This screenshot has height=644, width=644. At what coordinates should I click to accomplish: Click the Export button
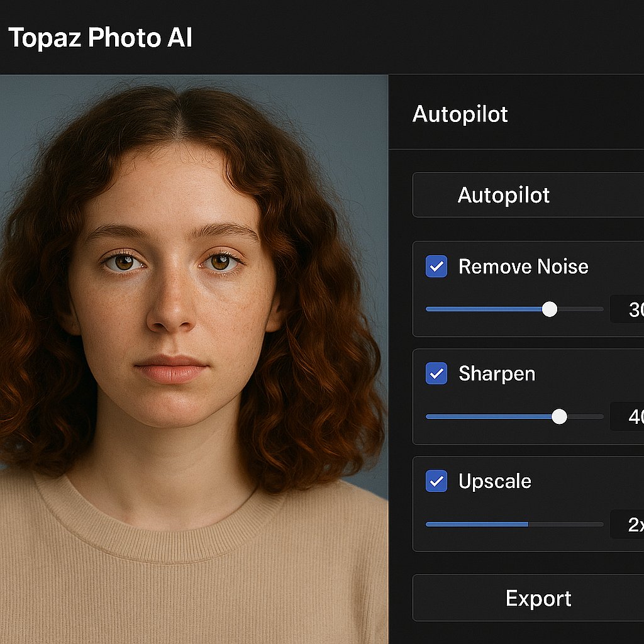click(528, 598)
